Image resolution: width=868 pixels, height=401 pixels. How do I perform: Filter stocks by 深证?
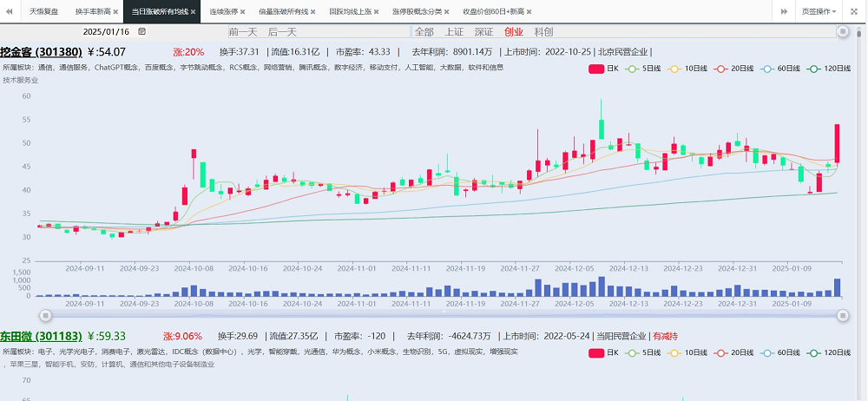(x=483, y=32)
